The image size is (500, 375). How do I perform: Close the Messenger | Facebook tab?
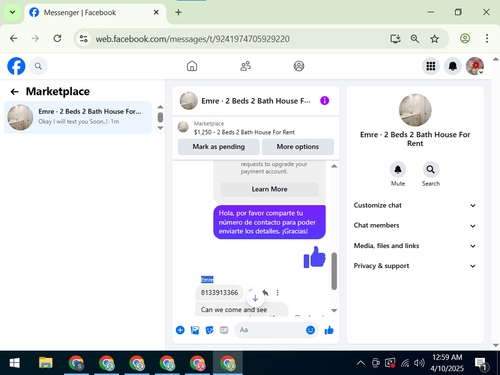coord(156,12)
